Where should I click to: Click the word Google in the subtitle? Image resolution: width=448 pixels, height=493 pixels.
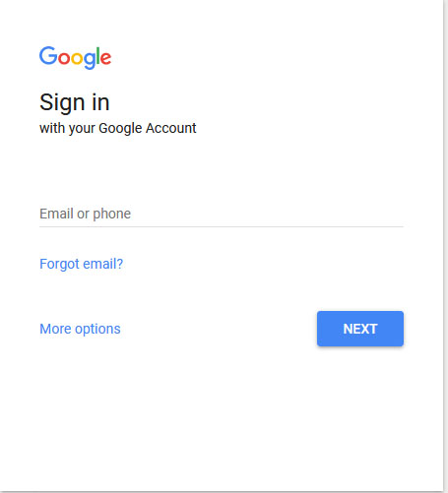point(120,129)
